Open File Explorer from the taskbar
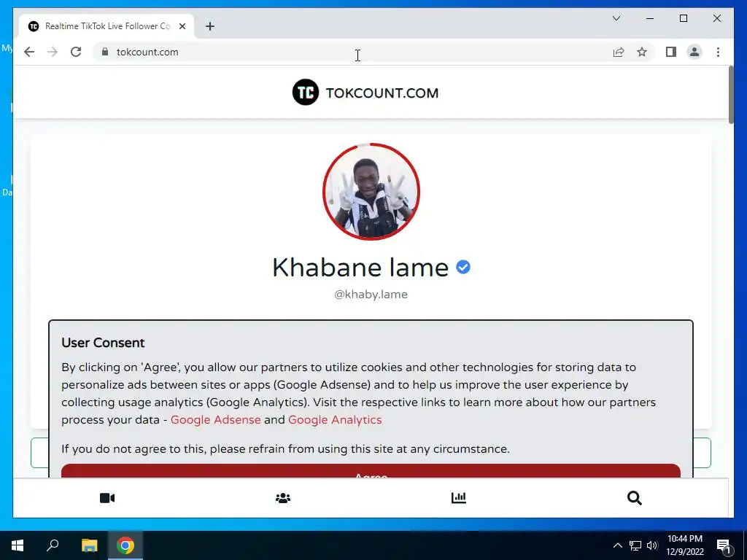This screenshot has width=747, height=560. [x=89, y=545]
